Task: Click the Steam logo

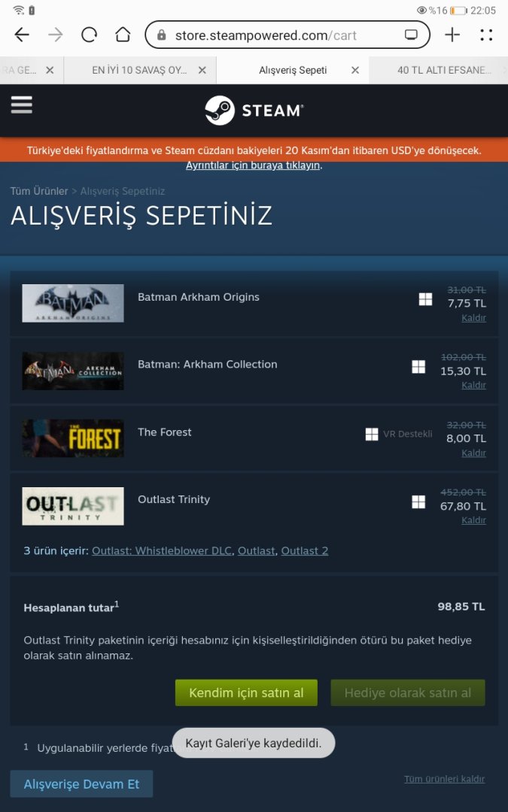Action: [x=254, y=111]
